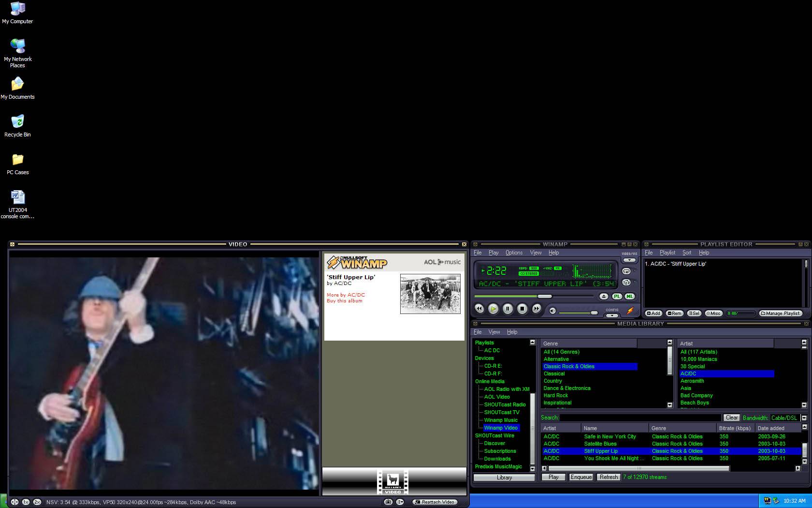Screen dimensions: 812x508
Task: Sort streams by Bitrate column
Action: pyautogui.click(x=735, y=428)
